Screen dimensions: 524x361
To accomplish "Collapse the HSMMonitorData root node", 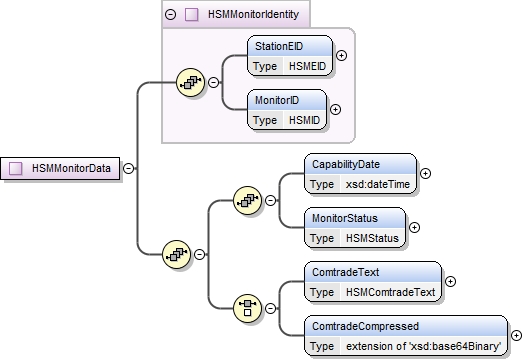I will tap(128, 168).
